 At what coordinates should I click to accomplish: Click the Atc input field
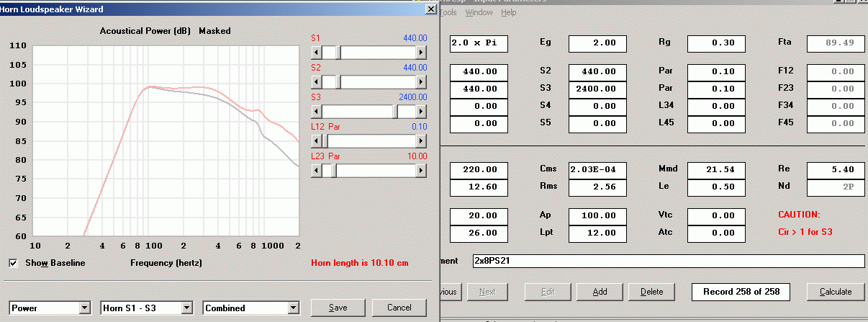click(716, 233)
